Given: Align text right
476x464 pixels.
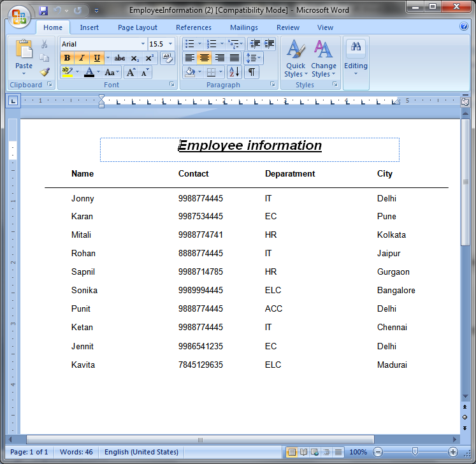Looking at the screenshot, I should click(x=219, y=58).
